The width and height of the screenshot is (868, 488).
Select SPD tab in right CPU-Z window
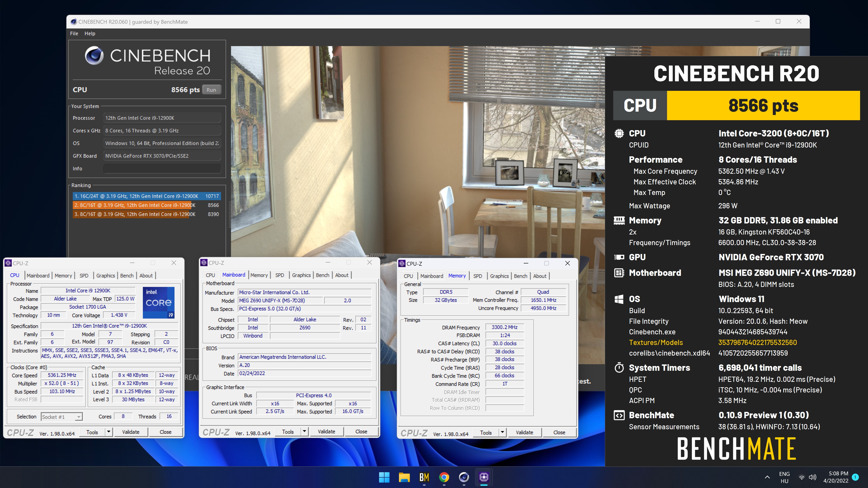[x=478, y=276]
